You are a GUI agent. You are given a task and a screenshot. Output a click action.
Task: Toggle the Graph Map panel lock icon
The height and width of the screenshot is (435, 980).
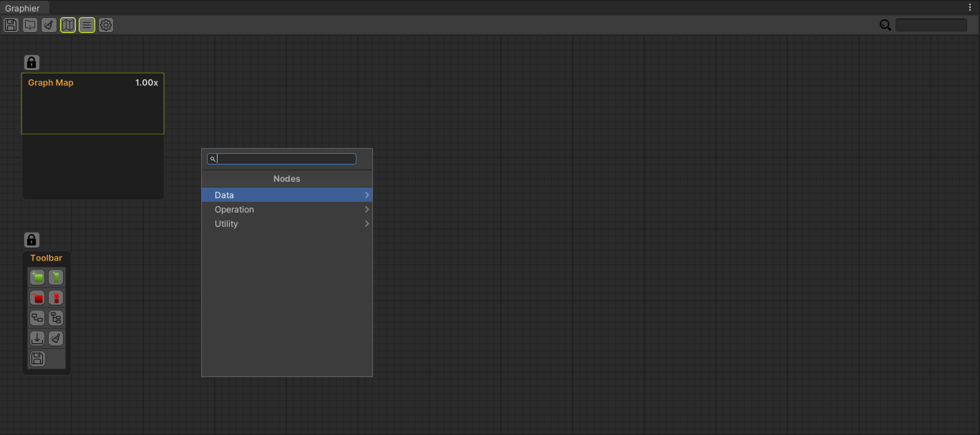click(x=31, y=62)
